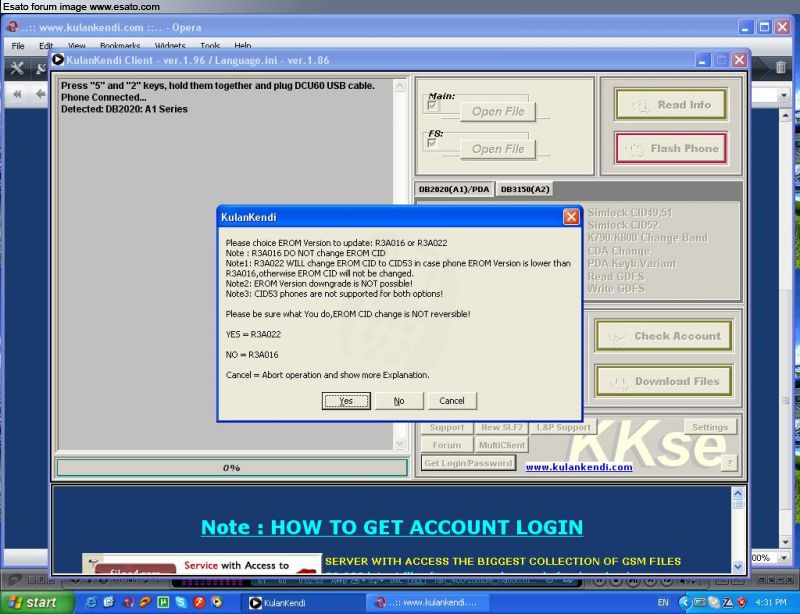Switch to KulanKendi taskbar button
Viewport: 800px width, 614px height.
(x=305, y=603)
